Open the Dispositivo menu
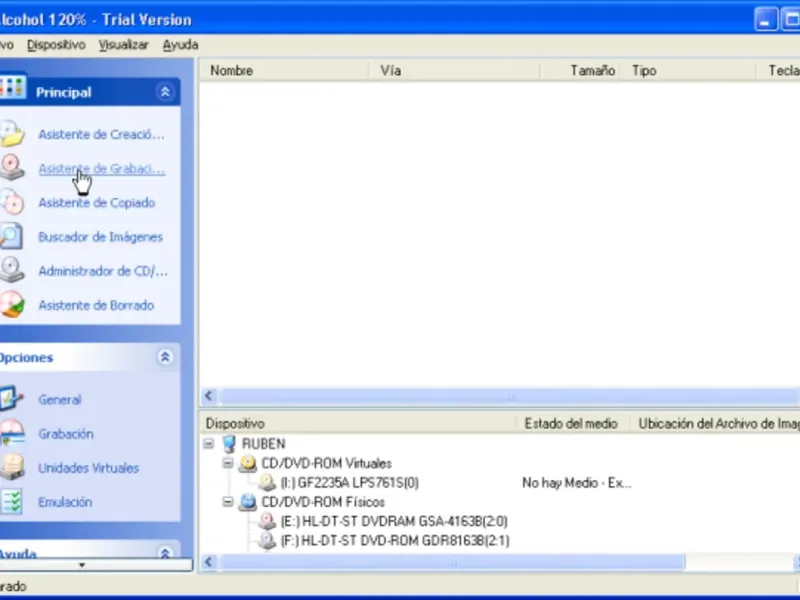Image resolution: width=800 pixels, height=600 pixels. tap(56, 45)
